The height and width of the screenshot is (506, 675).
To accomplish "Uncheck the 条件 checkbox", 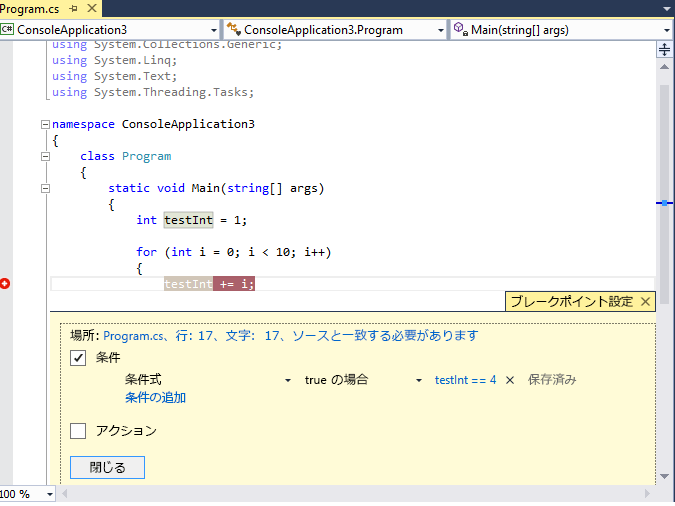I will (78, 358).
